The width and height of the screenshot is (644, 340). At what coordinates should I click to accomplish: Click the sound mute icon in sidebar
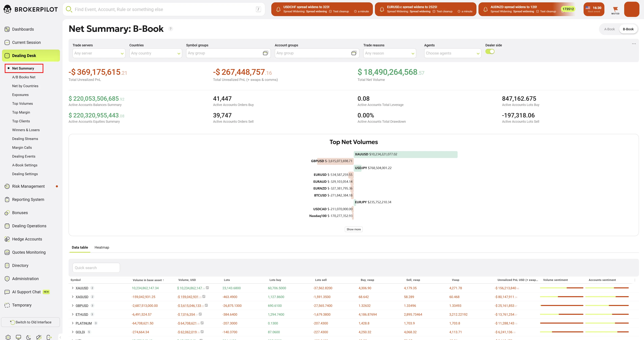[x=39, y=337]
